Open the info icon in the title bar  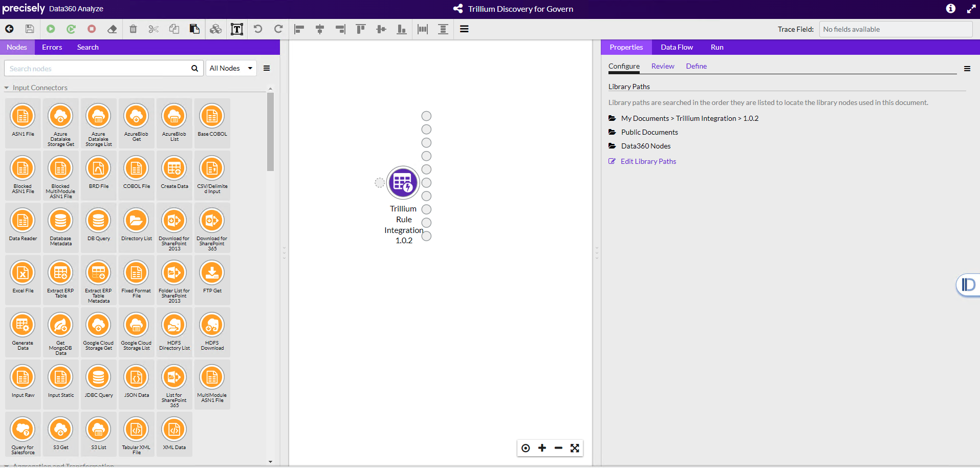coord(951,9)
